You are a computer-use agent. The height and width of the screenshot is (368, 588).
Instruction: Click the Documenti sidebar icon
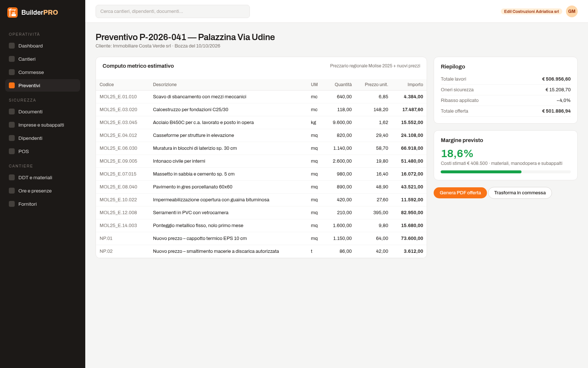tap(12, 112)
